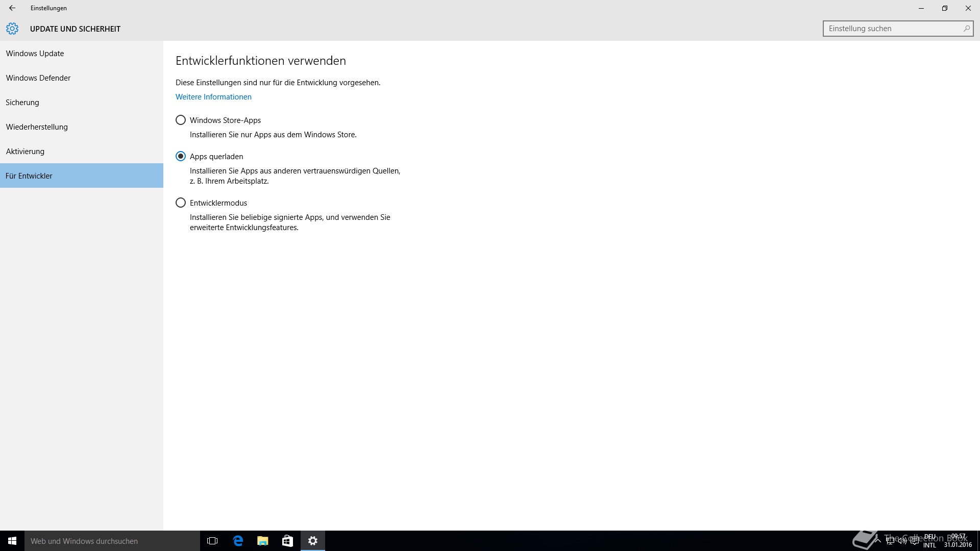The width and height of the screenshot is (980, 551).
Task: Open the Weitere Informationen link
Action: pyautogui.click(x=213, y=96)
